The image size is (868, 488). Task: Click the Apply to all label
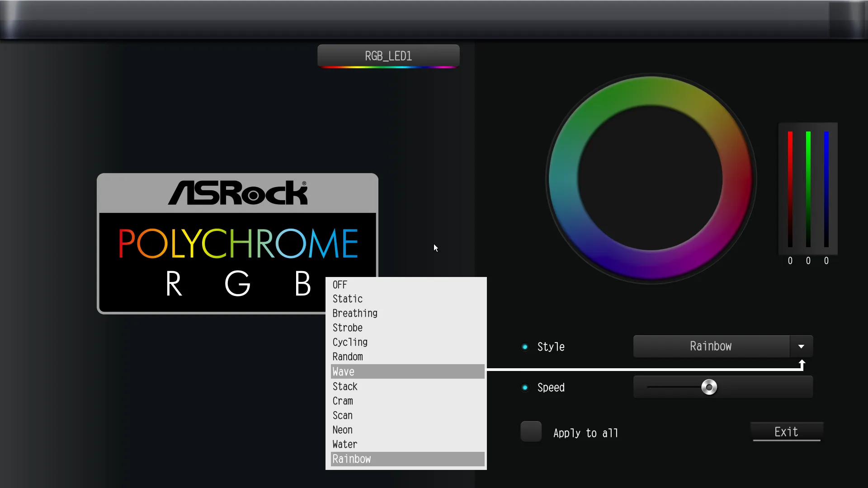pyautogui.click(x=586, y=433)
